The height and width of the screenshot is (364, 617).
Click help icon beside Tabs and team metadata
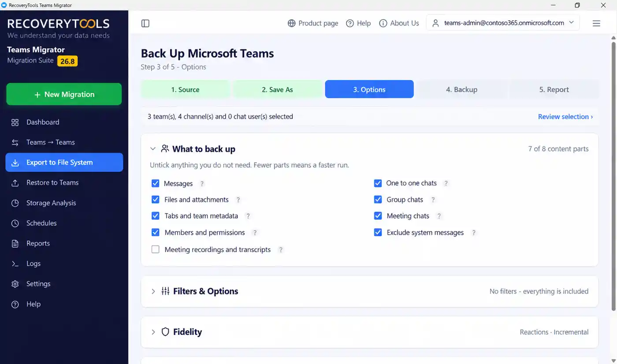click(248, 216)
